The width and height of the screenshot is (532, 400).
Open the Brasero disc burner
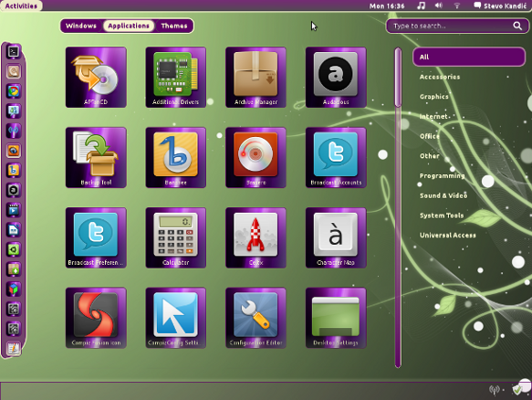pyautogui.click(x=256, y=158)
